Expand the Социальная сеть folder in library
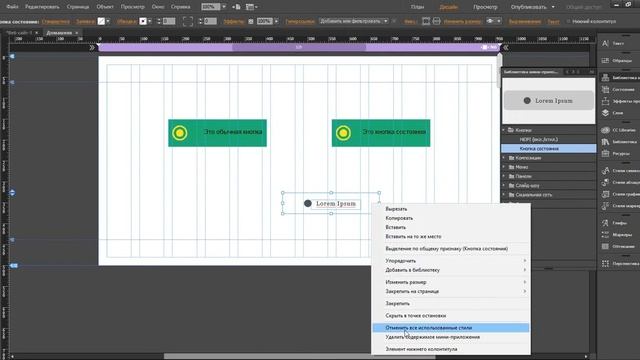 click(504, 195)
